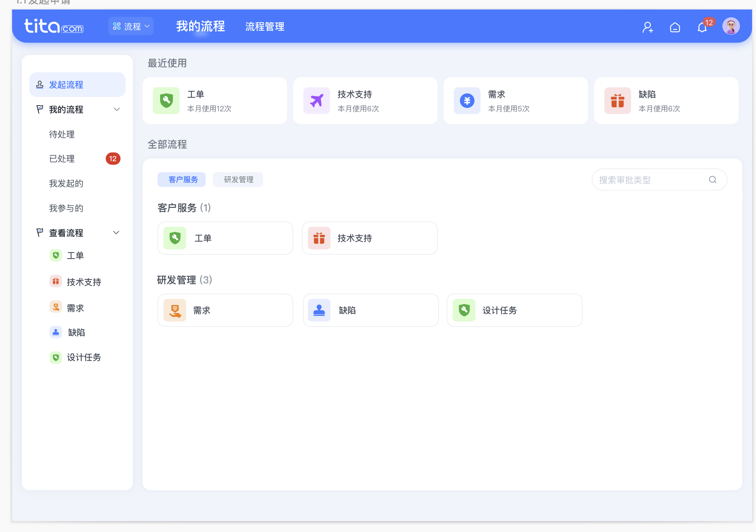Click the 需求 icon under 研发管理

click(175, 310)
